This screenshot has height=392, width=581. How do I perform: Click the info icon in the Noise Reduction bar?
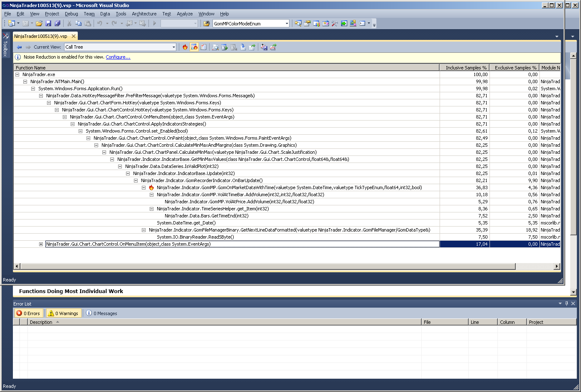[x=18, y=57]
